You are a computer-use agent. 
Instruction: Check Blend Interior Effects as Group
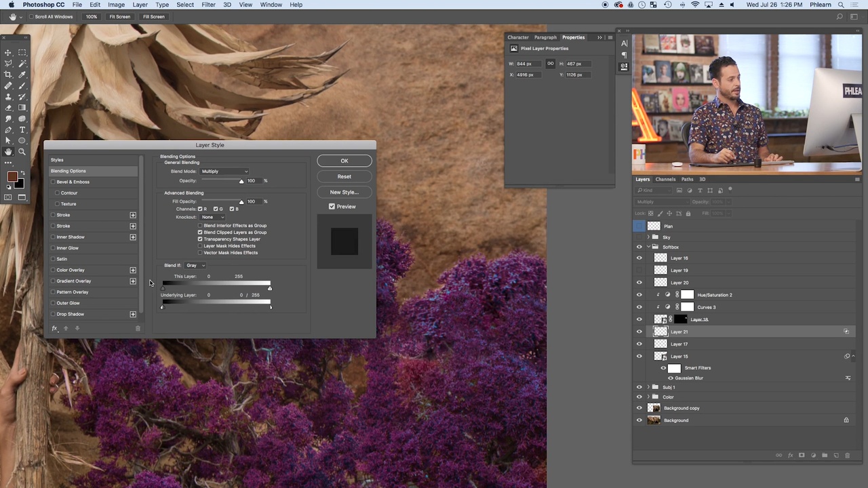[200, 226]
